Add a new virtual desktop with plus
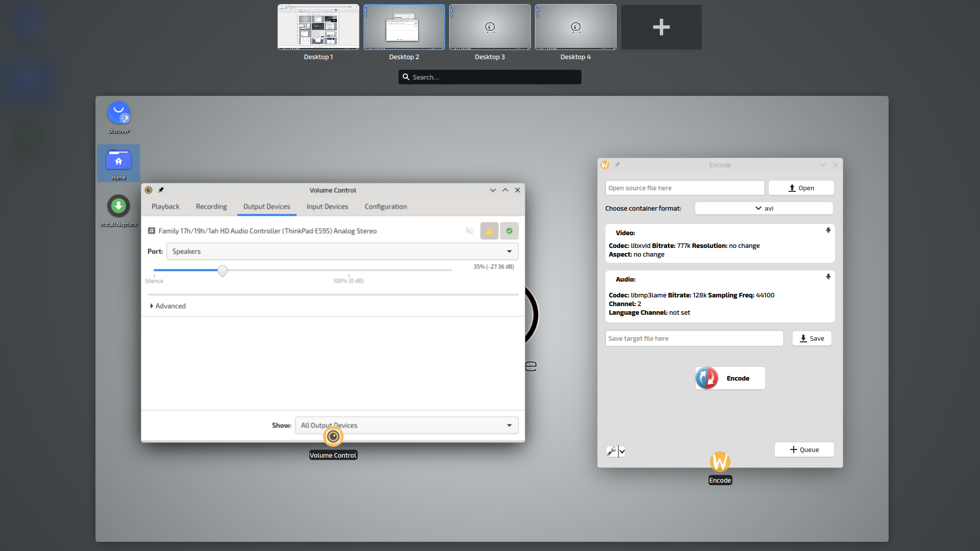This screenshot has height=551, width=980. pos(661,27)
